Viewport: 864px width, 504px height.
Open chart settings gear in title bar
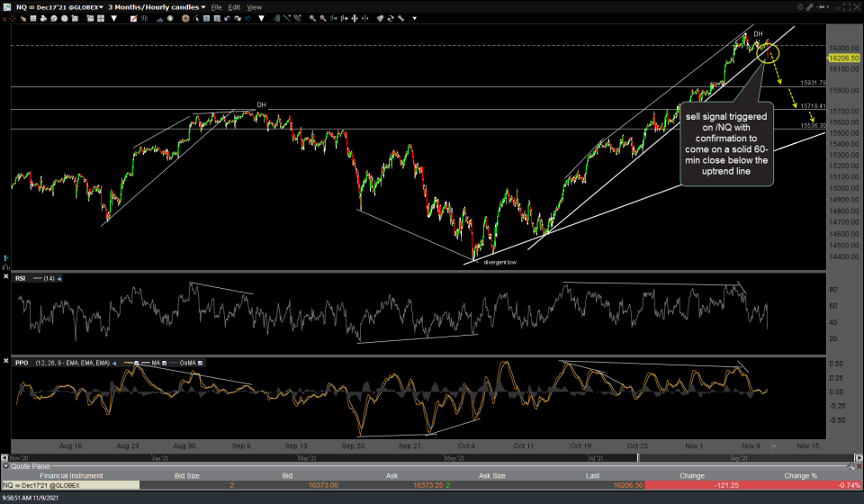pos(800,6)
